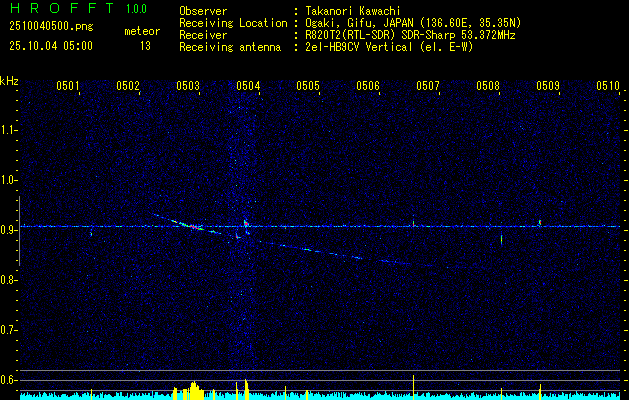This screenshot has width=629, height=400.
Task: Click the kHz axis unit label
Action: click(9, 81)
